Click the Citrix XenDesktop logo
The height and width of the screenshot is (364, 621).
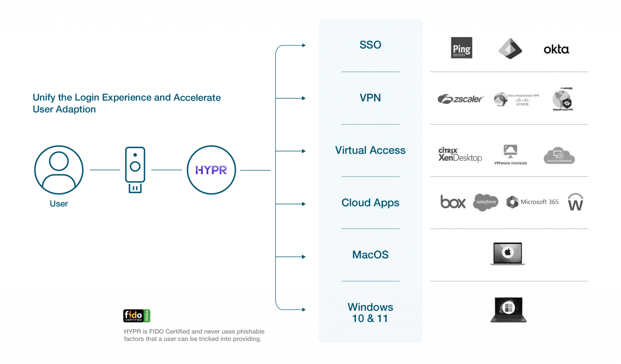460,155
